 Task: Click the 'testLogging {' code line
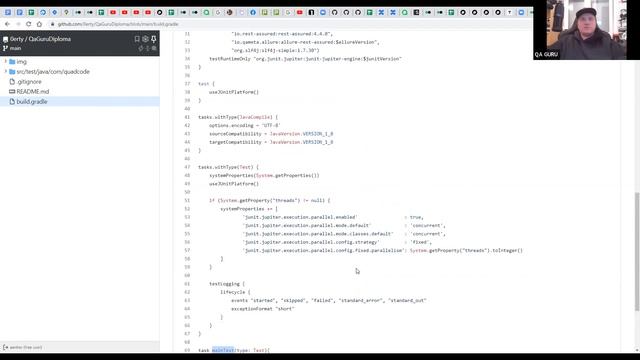(227, 284)
